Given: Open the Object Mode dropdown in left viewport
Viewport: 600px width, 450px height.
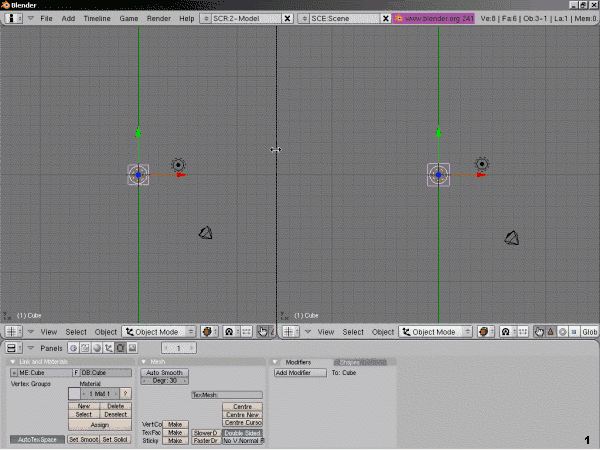Looking at the screenshot, I should 157,331.
